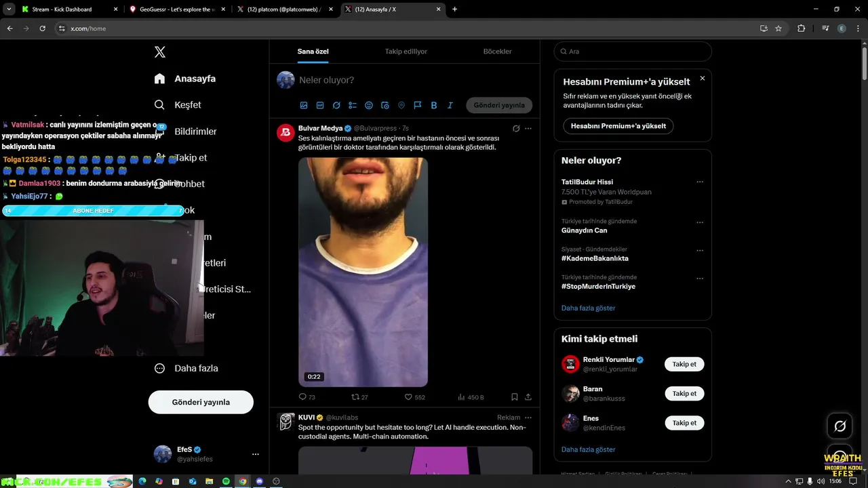868x488 pixels.
Task: Schedule the post with calendar icon
Action: pyautogui.click(x=385, y=105)
